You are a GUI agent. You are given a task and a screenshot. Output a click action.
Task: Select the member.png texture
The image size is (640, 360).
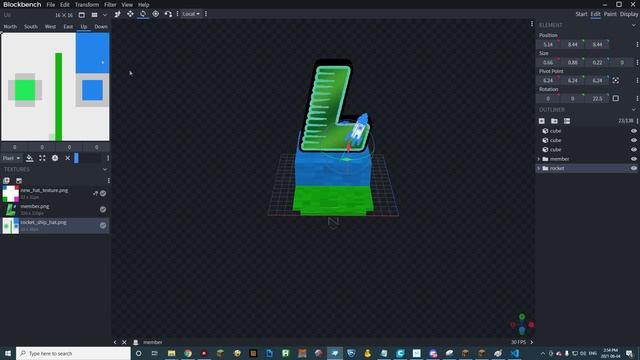pos(55,209)
